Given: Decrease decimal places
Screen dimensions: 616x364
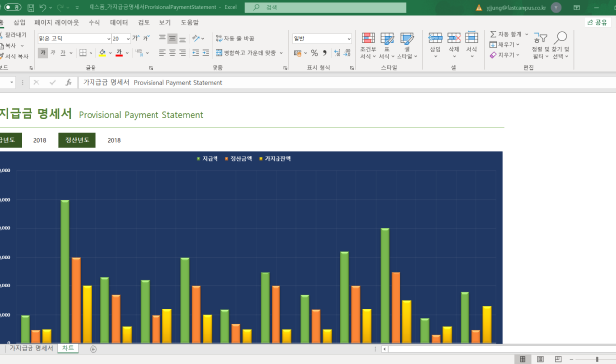Looking at the screenshot, I should click(x=347, y=52).
